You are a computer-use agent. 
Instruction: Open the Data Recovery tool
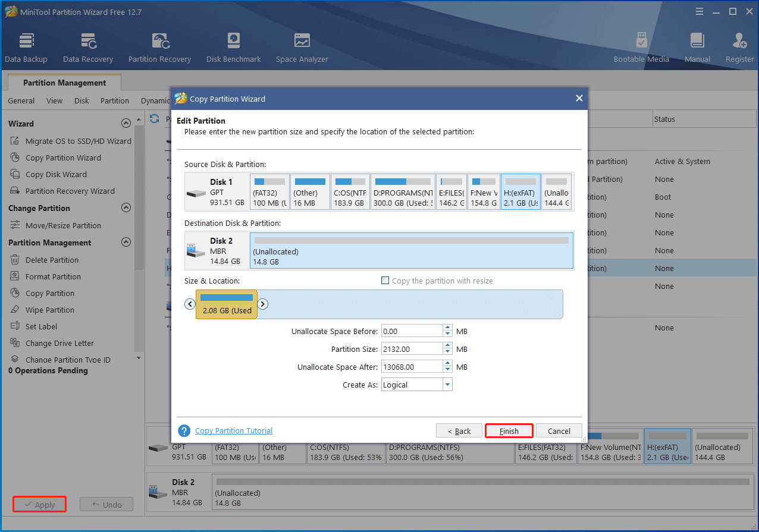(x=88, y=48)
